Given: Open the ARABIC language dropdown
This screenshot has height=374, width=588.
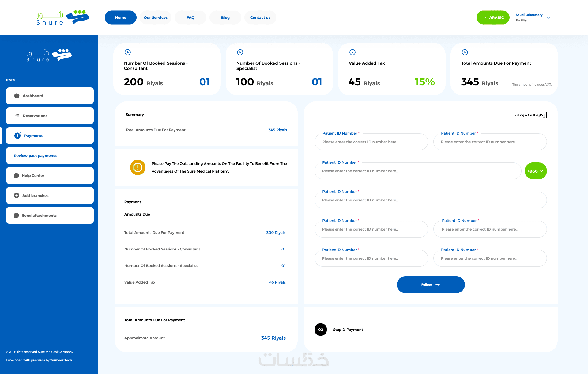Looking at the screenshot, I should click(x=493, y=17).
